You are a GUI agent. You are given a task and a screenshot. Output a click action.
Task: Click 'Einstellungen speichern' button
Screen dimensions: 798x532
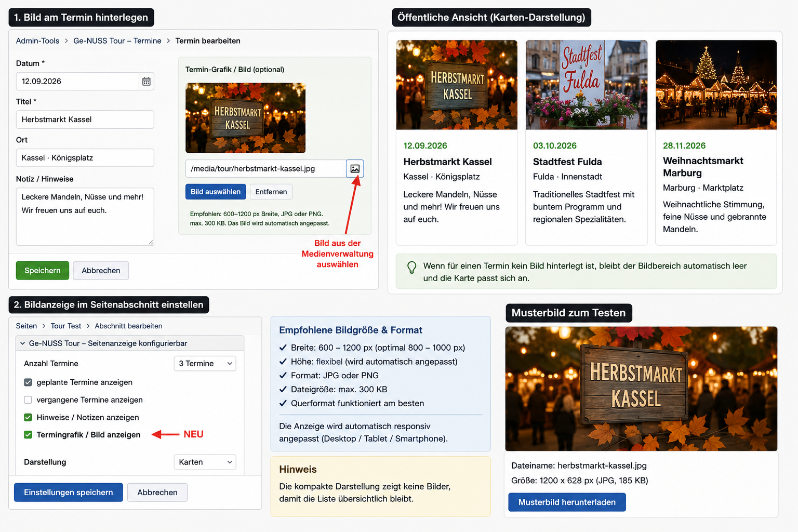(x=69, y=493)
